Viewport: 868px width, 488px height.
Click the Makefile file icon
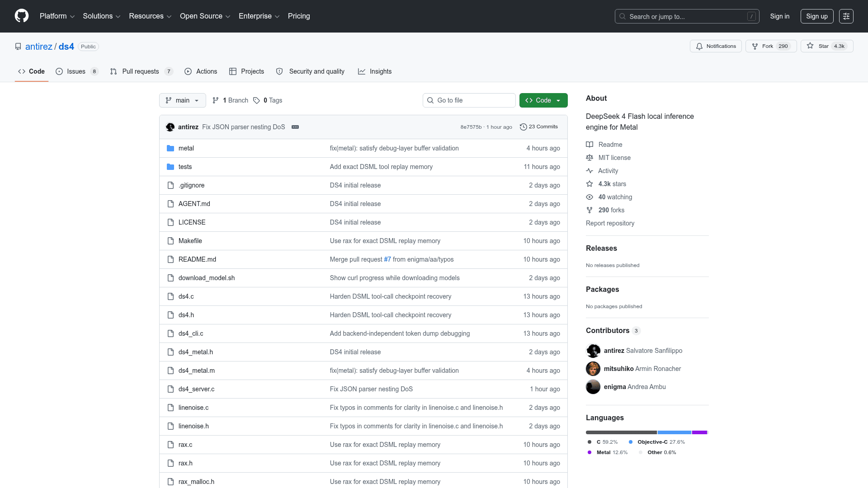tap(170, 241)
